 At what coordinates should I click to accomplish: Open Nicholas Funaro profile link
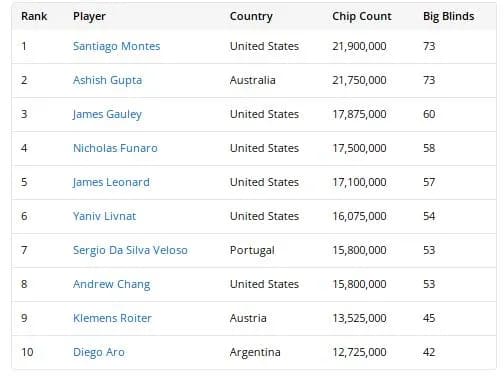click(115, 148)
